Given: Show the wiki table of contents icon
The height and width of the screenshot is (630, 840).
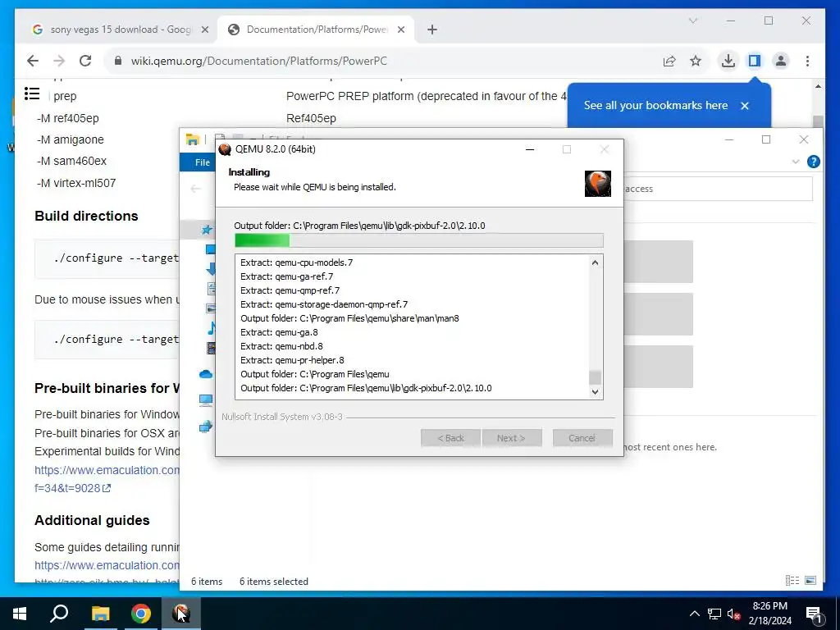Looking at the screenshot, I should point(32,94).
